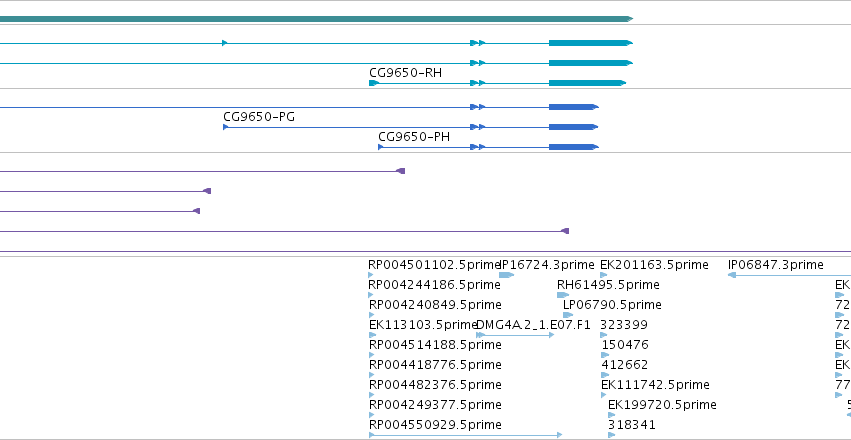Image resolution: width=851 pixels, height=440 pixels.
Task: Click the IP06847.3prime EST label
Action: coord(776,265)
